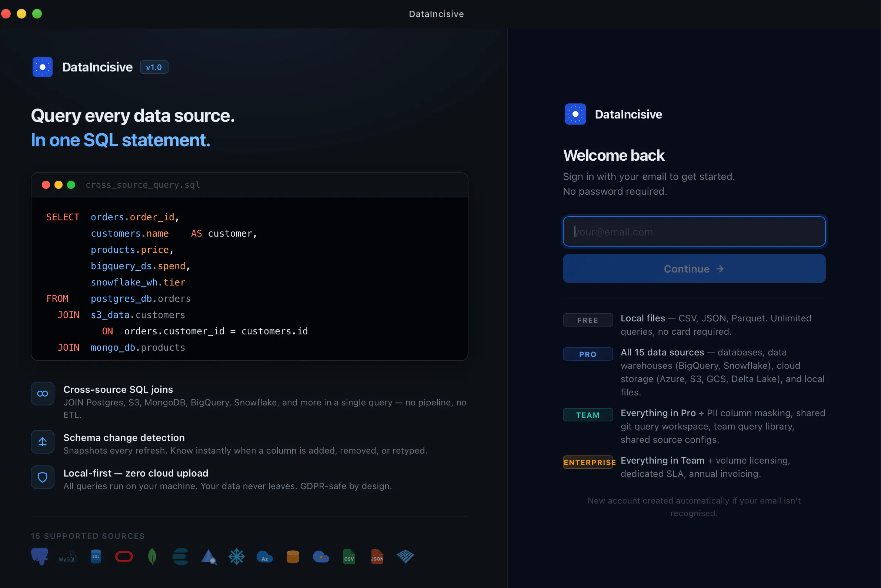The height and width of the screenshot is (588, 881).
Task: Click 'Local-first — zero cloud upload' title
Action: point(136,473)
